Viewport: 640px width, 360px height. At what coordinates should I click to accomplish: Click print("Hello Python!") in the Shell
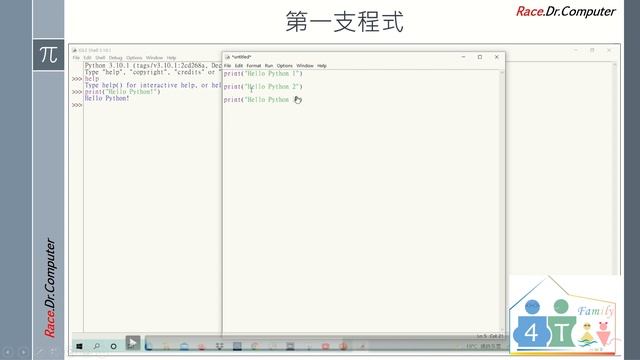[122, 92]
